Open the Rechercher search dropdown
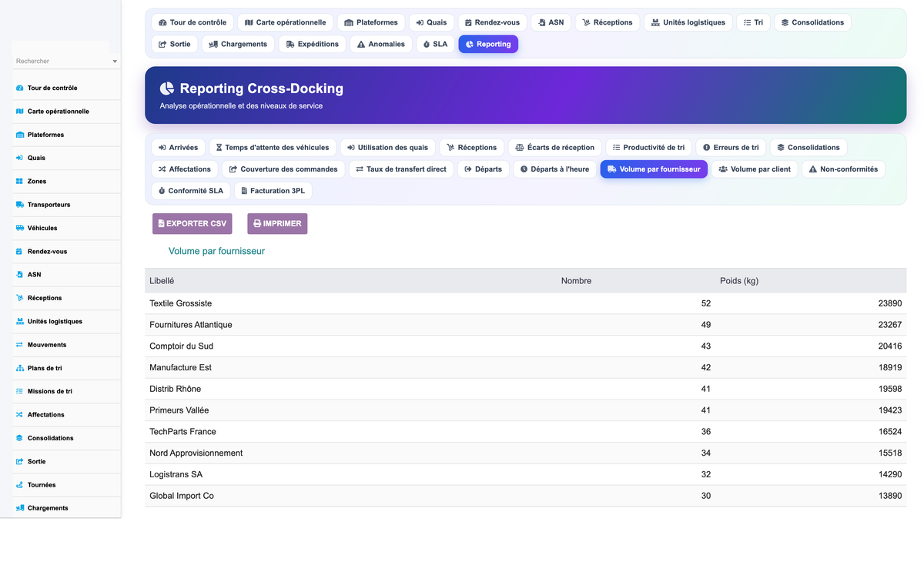Viewport: 924px width, 572px height. click(66, 61)
